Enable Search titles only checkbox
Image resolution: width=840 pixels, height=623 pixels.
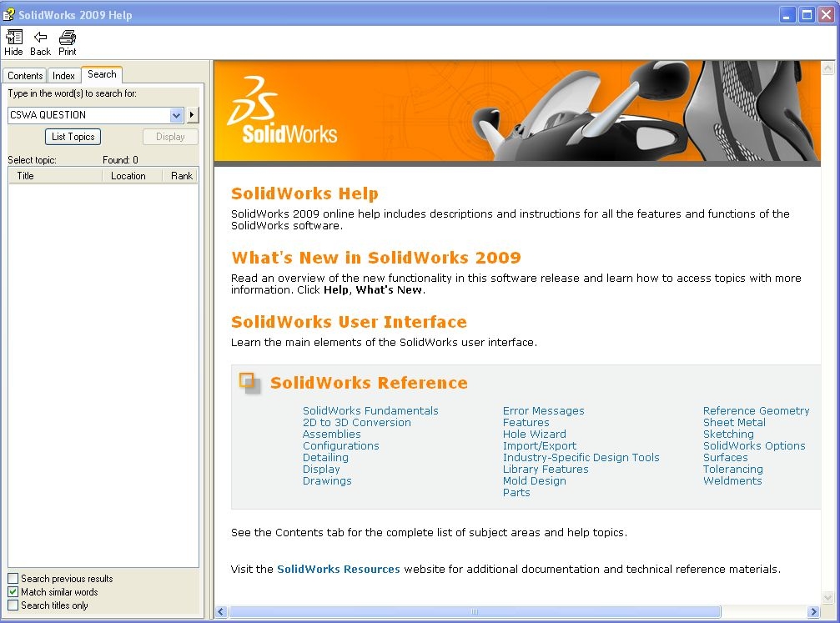tap(13, 605)
